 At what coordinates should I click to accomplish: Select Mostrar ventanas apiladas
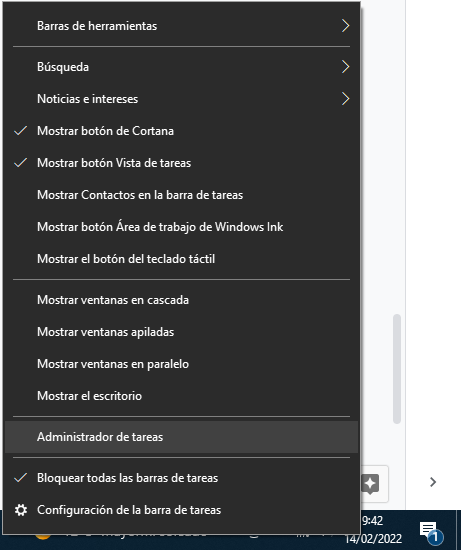point(181,332)
